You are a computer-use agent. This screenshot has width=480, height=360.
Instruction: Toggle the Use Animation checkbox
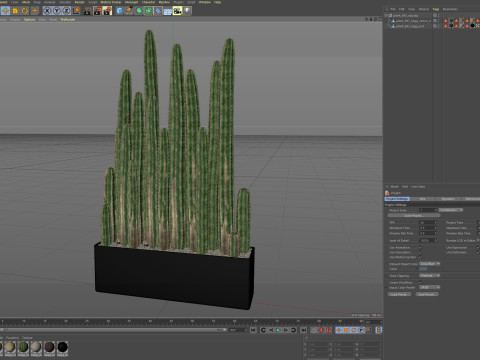tap(420, 247)
